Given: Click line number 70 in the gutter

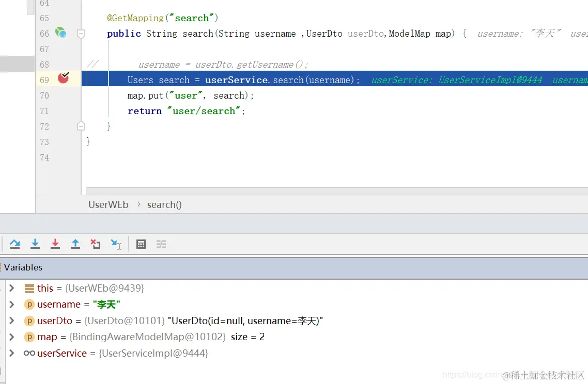Looking at the screenshot, I should point(44,95).
